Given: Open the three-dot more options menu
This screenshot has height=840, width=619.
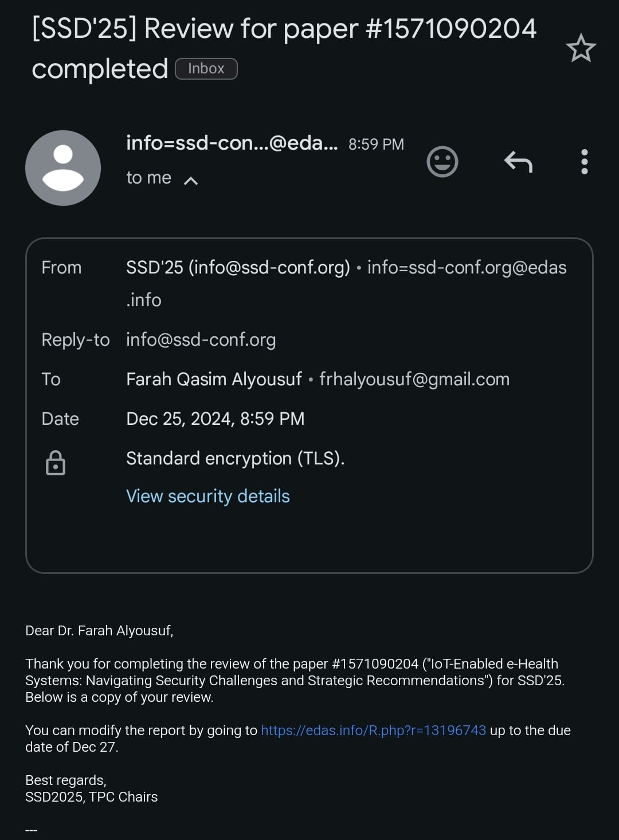Looking at the screenshot, I should pos(585,162).
